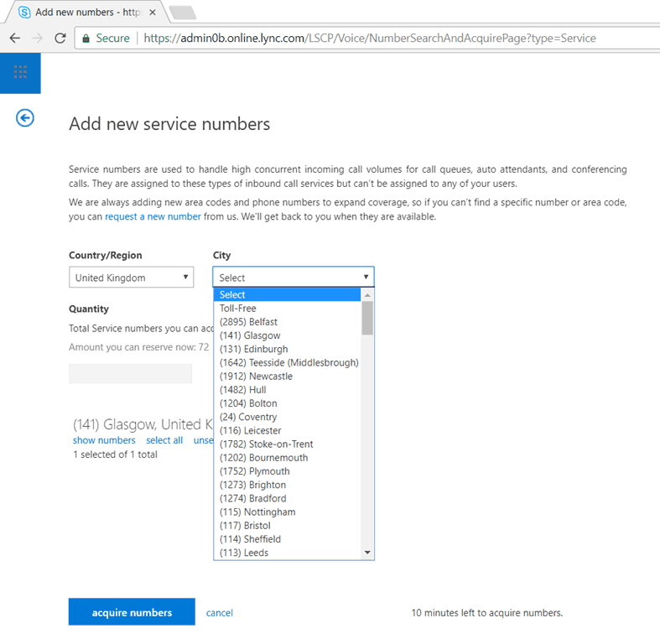Click the Quantity input field
This screenshot has height=644, width=660.
point(130,374)
